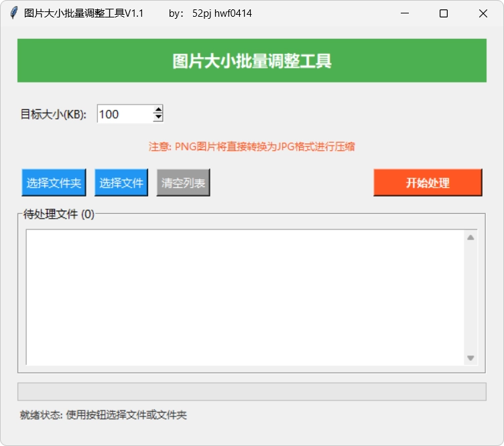Click the green 图片大小批量调整工具 banner

pyautogui.click(x=252, y=60)
